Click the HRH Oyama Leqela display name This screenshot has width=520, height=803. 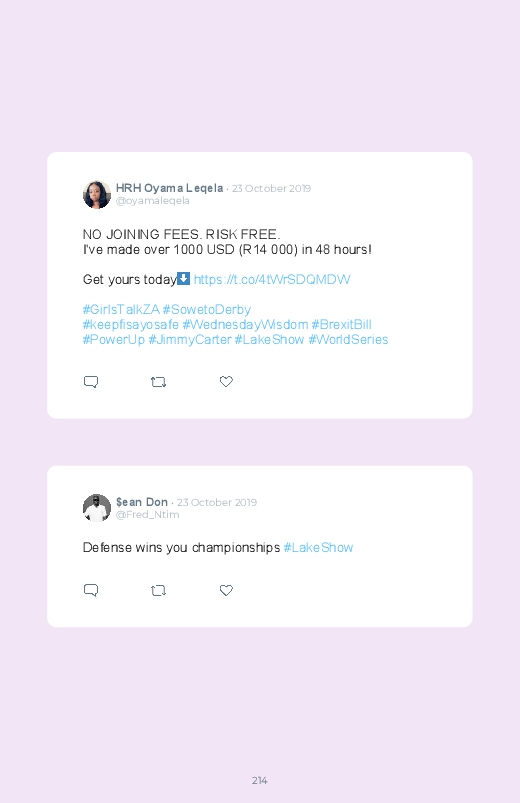click(170, 188)
